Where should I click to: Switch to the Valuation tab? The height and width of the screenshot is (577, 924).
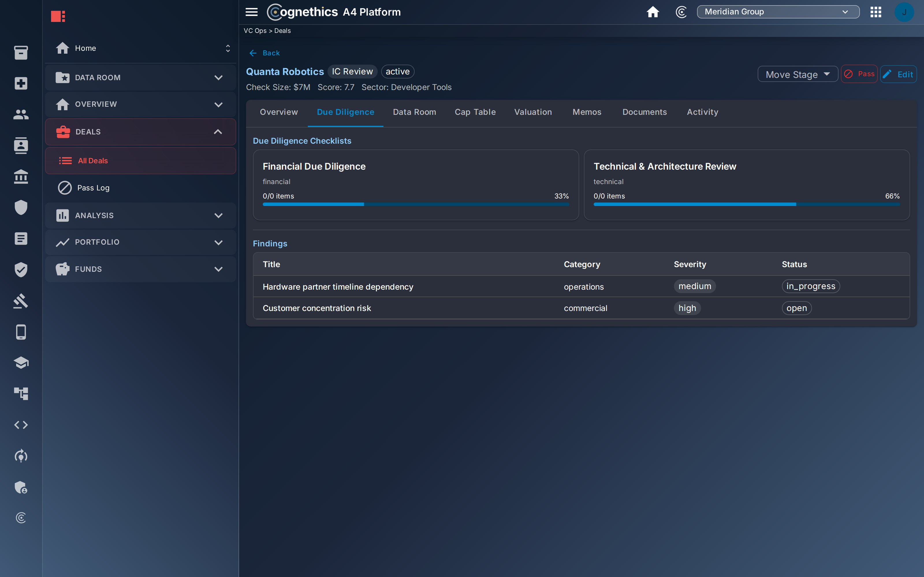click(533, 112)
